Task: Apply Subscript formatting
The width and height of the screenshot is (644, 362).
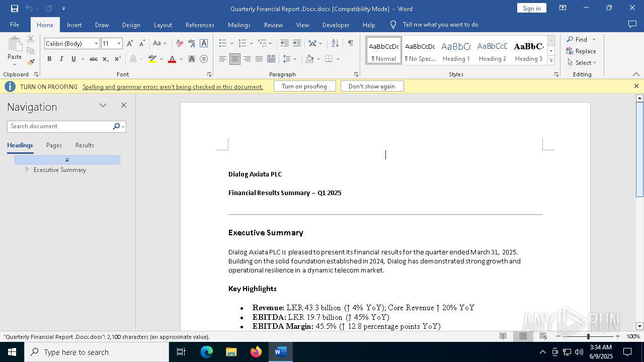Action: [106, 59]
